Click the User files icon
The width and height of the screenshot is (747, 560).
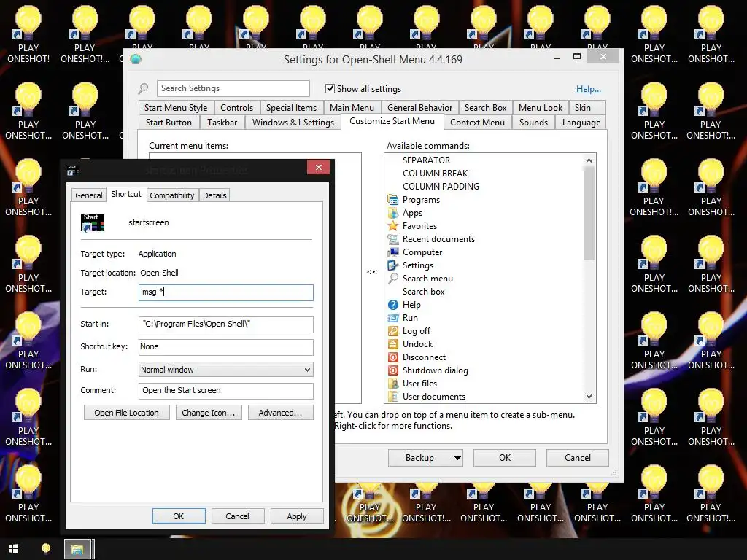[x=393, y=384]
